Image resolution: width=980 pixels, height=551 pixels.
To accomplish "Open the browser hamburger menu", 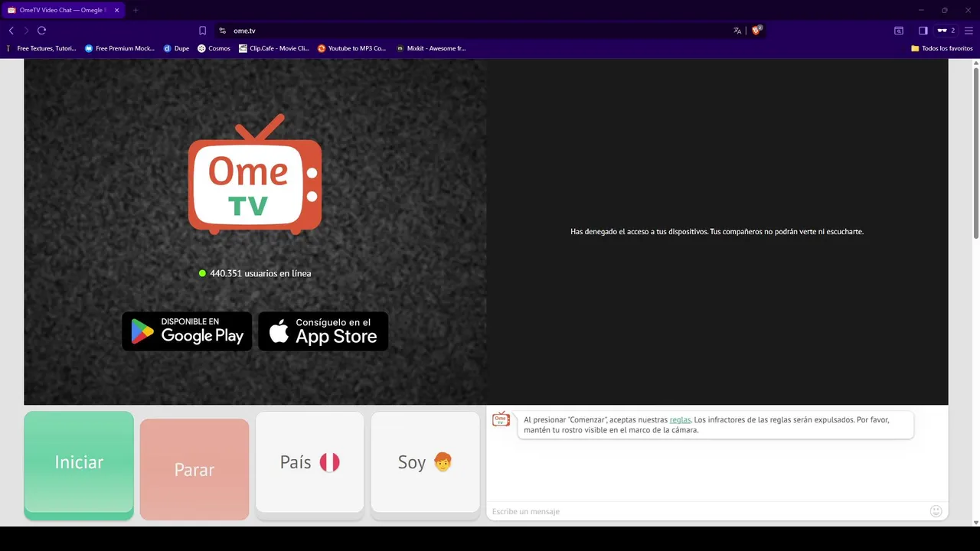I will (x=969, y=31).
